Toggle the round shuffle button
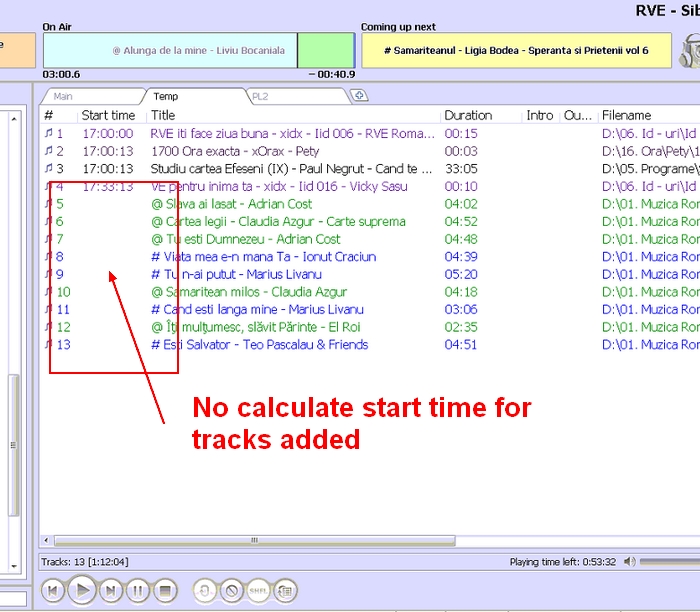The image size is (700, 612). [258, 591]
